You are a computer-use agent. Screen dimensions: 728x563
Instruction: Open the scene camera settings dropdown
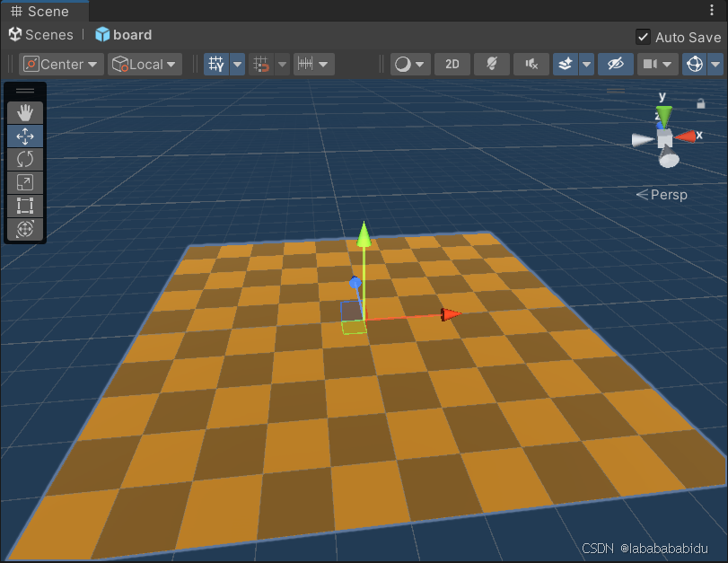[657, 64]
